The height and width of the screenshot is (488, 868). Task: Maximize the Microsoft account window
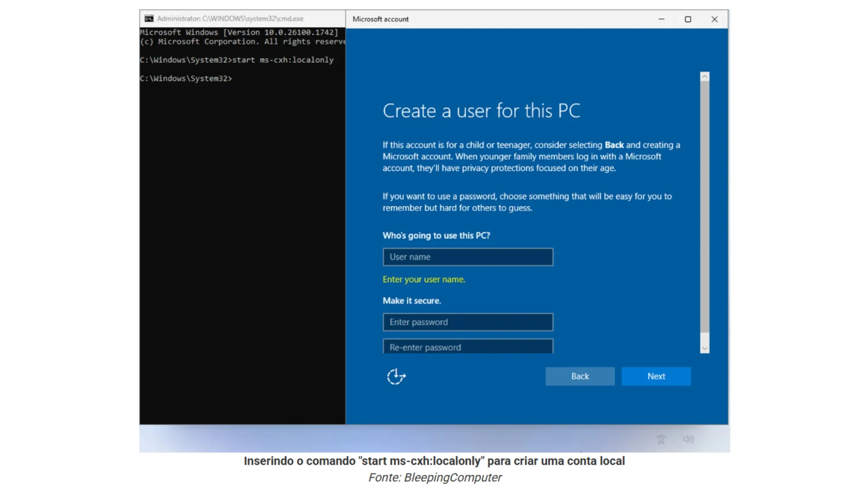(x=688, y=19)
